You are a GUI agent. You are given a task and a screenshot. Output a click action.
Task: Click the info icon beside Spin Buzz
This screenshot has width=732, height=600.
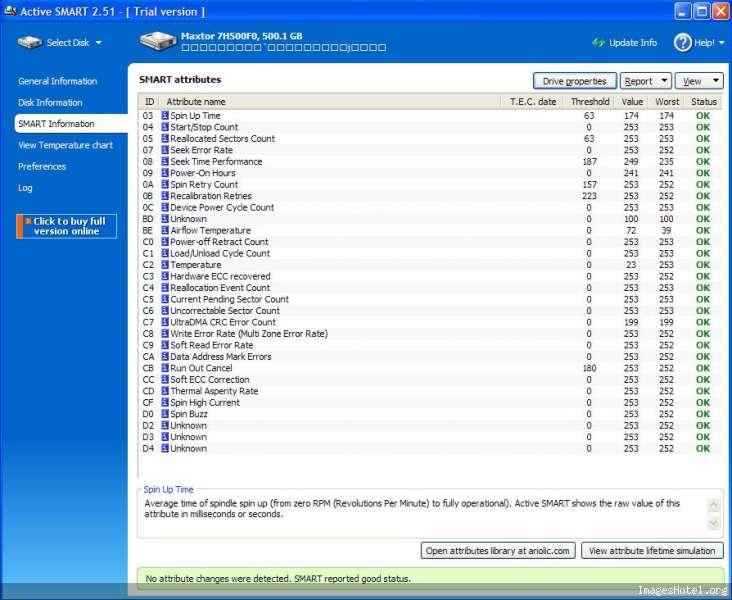[165, 414]
